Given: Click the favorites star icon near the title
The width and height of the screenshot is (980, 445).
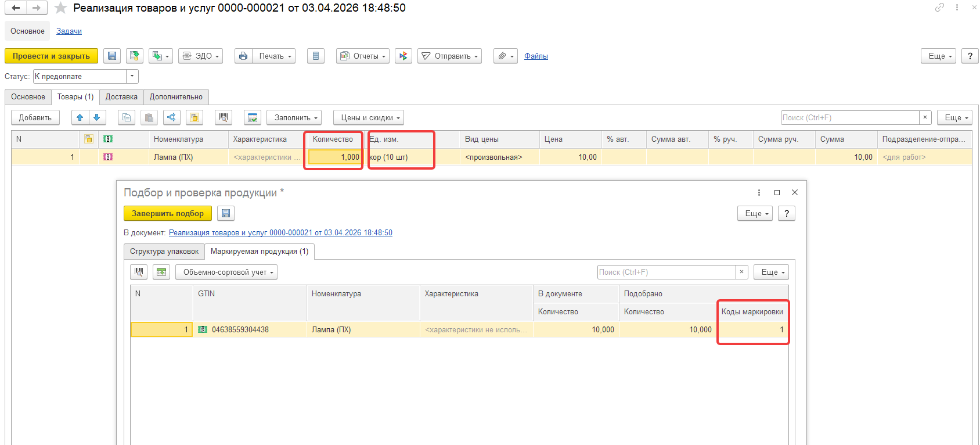Looking at the screenshot, I should 60,8.
